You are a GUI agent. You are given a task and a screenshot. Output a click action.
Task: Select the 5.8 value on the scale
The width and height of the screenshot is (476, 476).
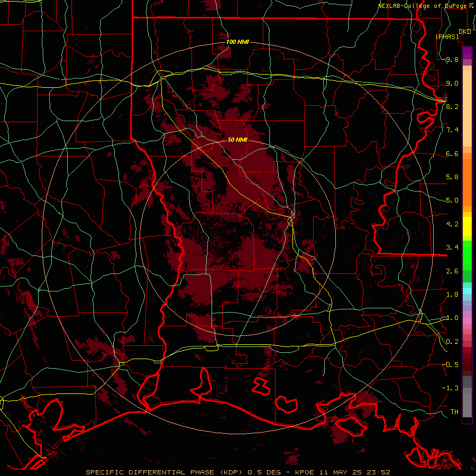[452, 177]
